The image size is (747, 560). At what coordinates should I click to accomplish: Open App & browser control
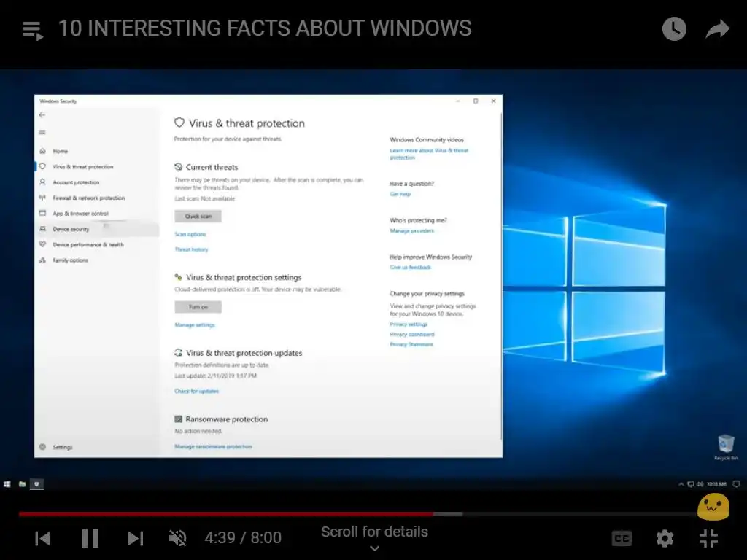pyautogui.click(x=97, y=214)
